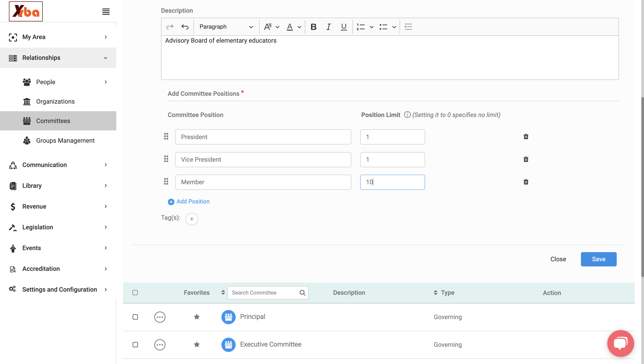Click the Position Limit info icon

click(407, 115)
